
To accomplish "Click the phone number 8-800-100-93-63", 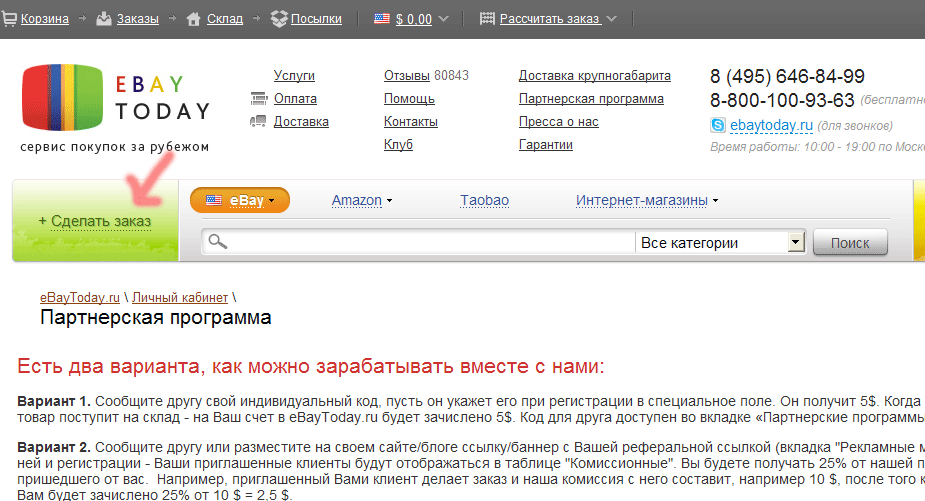I will [782, 100].
